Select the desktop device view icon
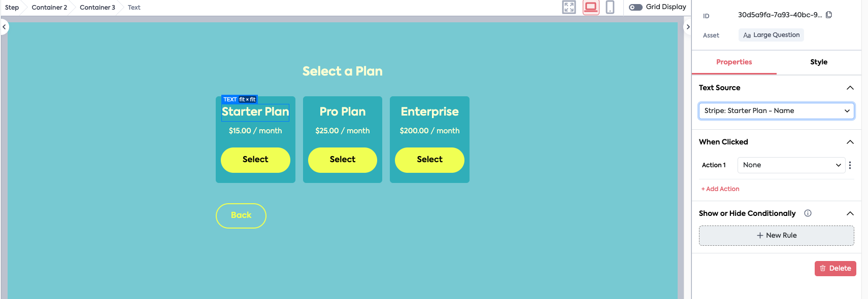Screen dimensions: 868x299 [591, 7]
